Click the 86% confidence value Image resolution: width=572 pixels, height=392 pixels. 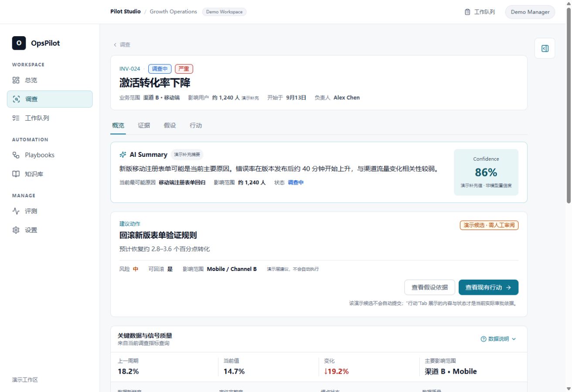[486, 172]
